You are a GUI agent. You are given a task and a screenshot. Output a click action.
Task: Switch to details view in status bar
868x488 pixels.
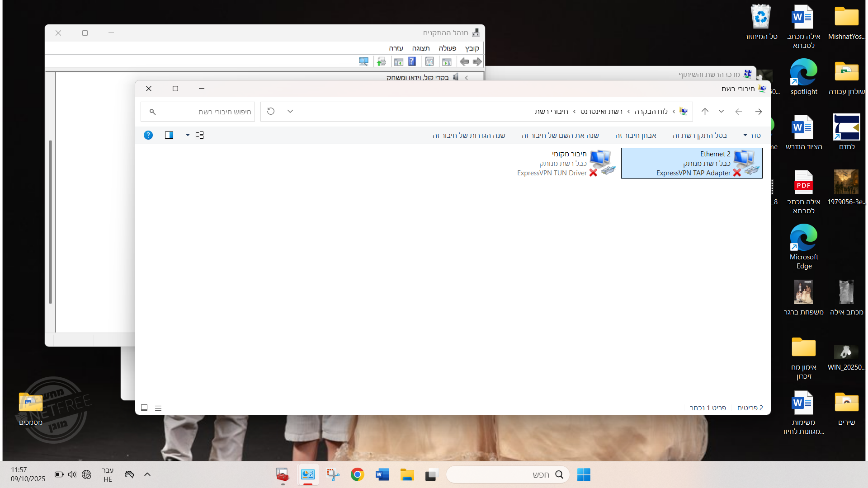[x=158, y=408]
